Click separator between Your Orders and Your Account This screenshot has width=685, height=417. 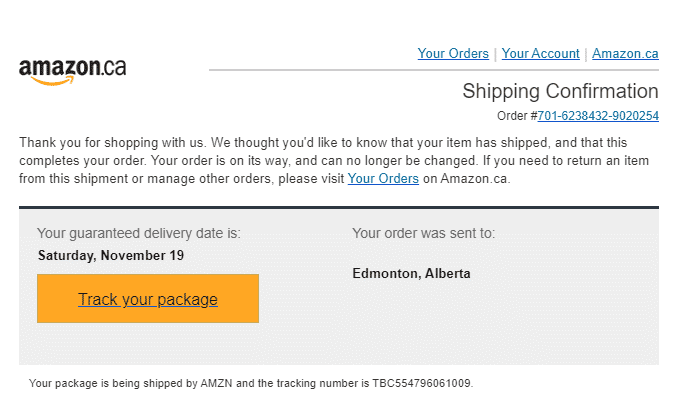(x=495, y=54)
